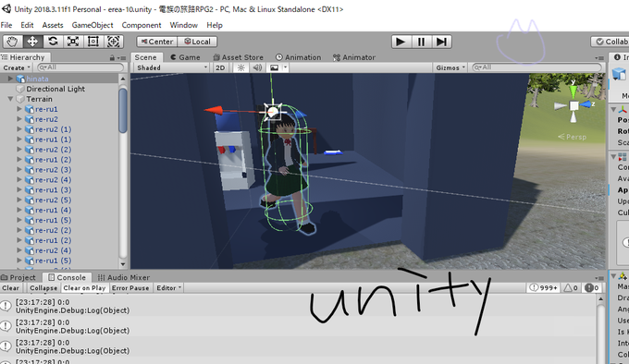Toggle scene effects image icon

[275, 67]
